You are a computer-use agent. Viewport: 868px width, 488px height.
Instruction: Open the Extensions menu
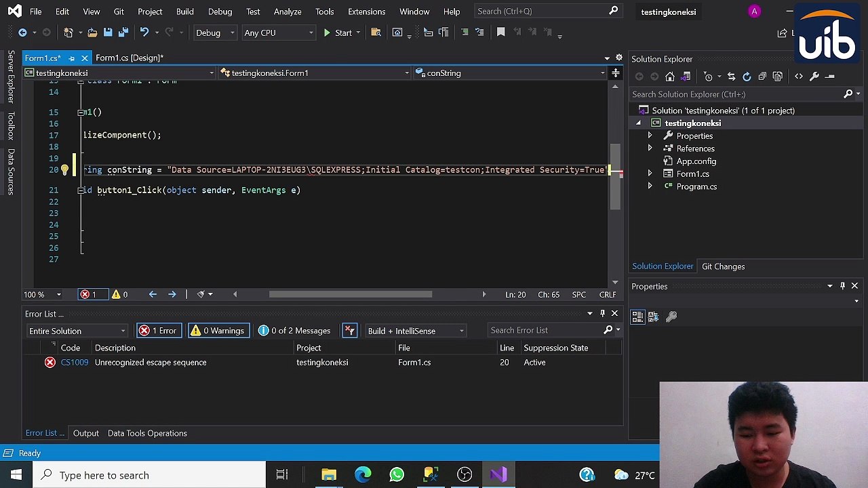[x=366, y=12]
